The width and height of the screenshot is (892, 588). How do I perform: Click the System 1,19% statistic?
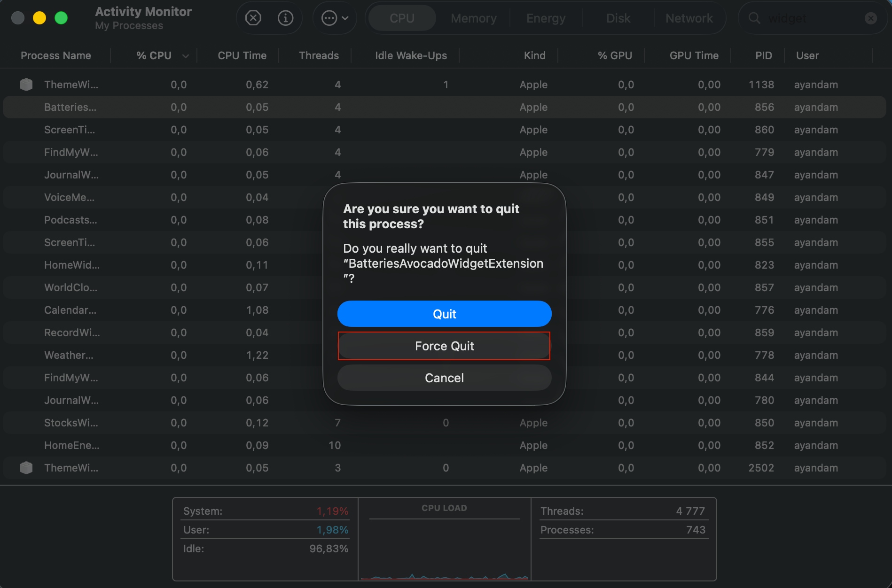pos(266,511)
